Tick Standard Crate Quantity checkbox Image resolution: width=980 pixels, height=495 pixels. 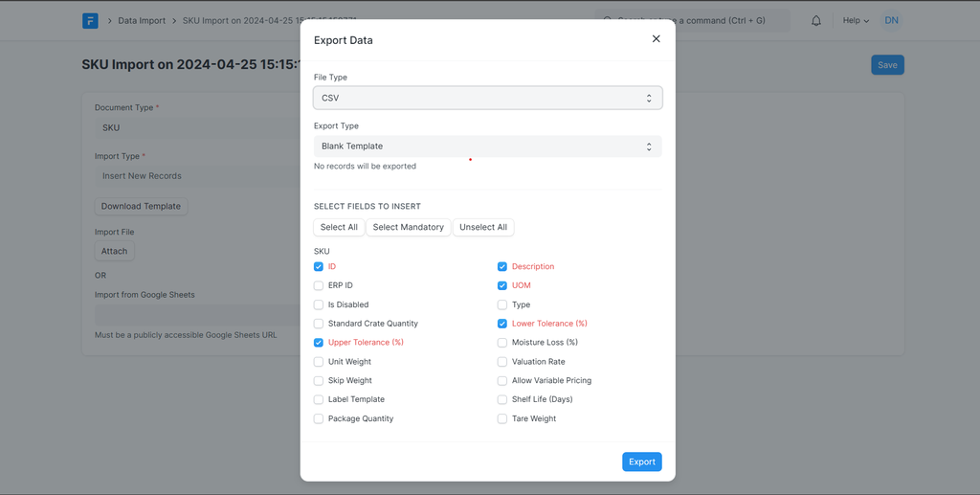coord(319,324)
